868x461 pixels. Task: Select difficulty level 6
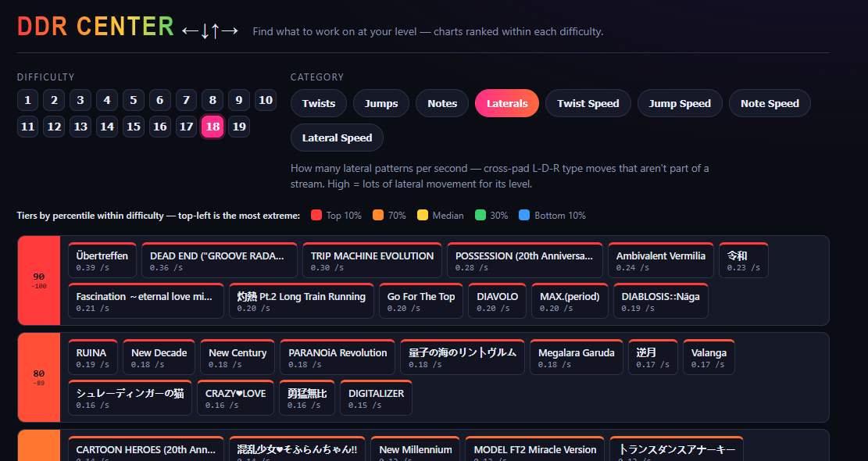pyautogui.click(x=160, y=100)
